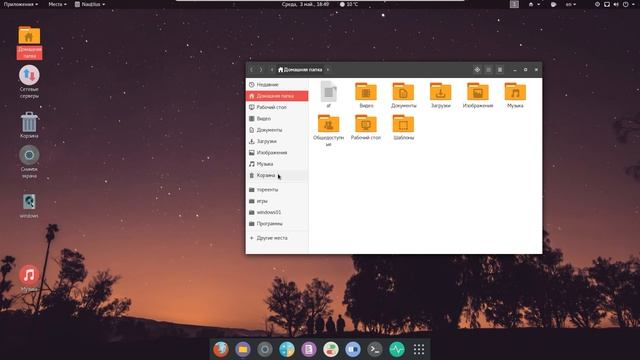The height and width of the screenshot is (360, 640).
Task: Open the Nautilus view options menu button
Action: pyautogui.click(x=500, y=70)
